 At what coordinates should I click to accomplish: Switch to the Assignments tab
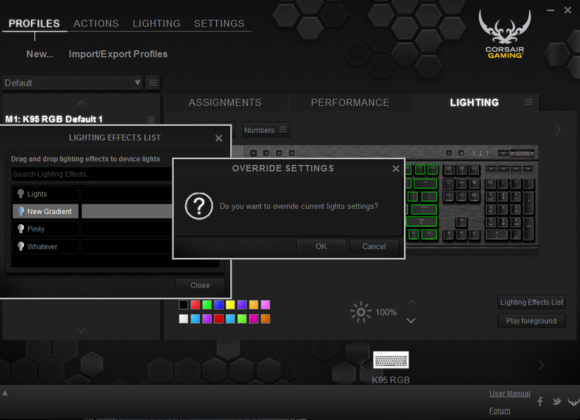tap(225, 103)
